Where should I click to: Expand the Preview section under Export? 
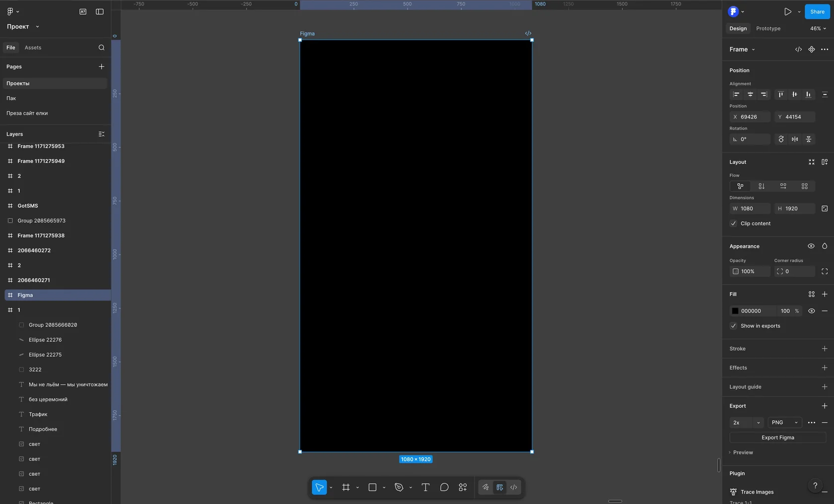pos(743,452)
